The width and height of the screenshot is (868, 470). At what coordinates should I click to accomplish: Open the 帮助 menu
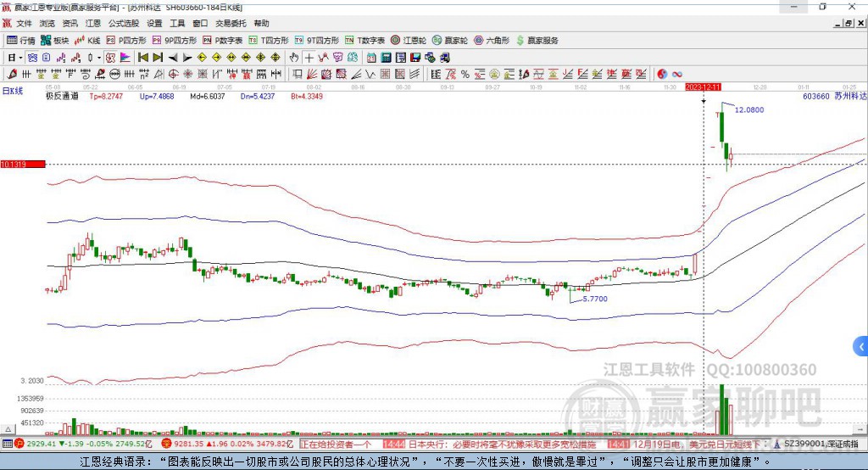(x=261, y=23)
